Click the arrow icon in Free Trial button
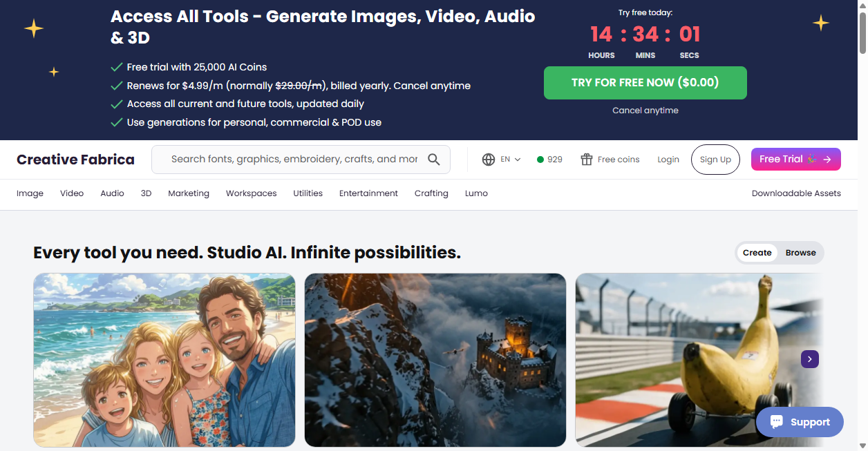The height and width of the screenshot is (451, 868). [x=827, y=160]
